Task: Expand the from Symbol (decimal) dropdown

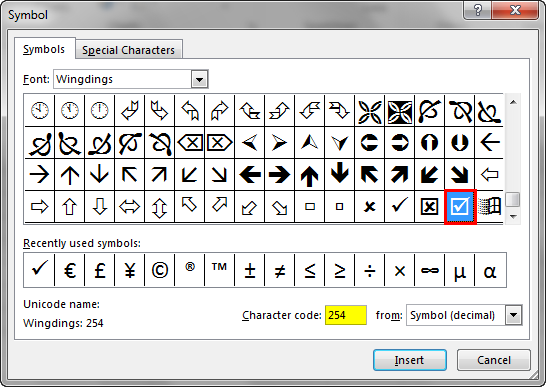Action: (514, 315)
